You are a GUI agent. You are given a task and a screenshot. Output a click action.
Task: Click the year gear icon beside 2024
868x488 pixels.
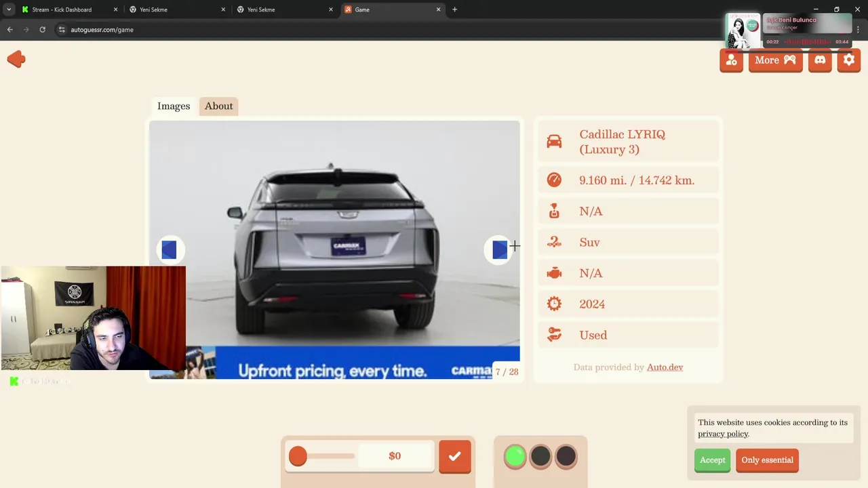point(554,304)
